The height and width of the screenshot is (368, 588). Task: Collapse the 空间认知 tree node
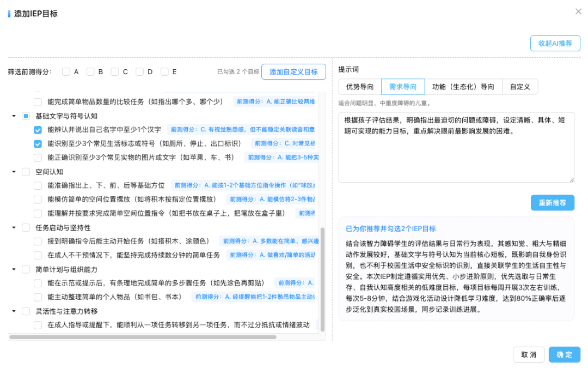pos(14,172)
